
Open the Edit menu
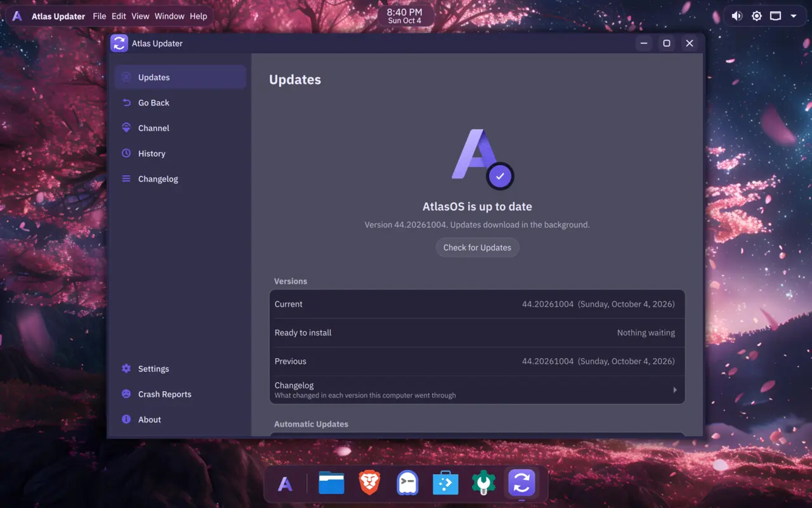[x=119, y=16]
